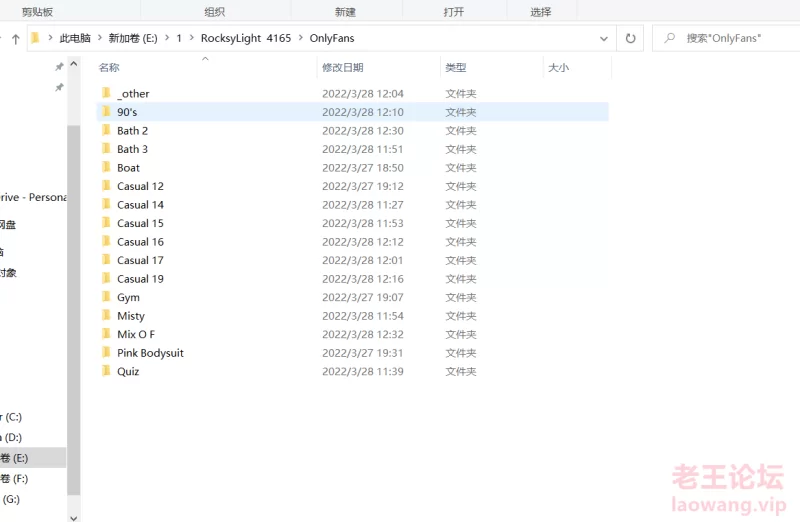Open the 剪贴板 ribbon group
The height and width of the screenshot is (522, 800).
tap(37, 12)
